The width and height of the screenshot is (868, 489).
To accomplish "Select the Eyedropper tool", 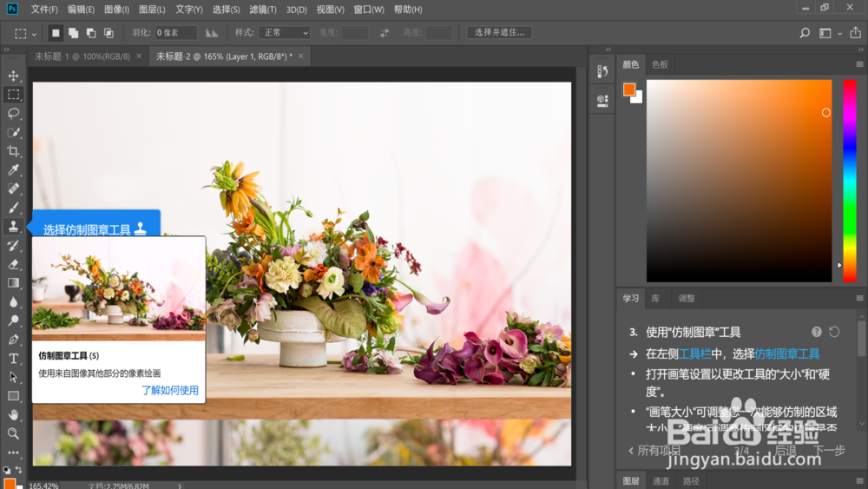I will [x=13, y=169].
